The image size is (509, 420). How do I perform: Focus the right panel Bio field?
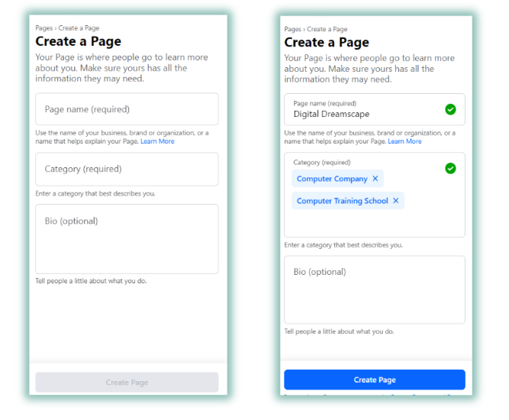click(x=375, y=289)
